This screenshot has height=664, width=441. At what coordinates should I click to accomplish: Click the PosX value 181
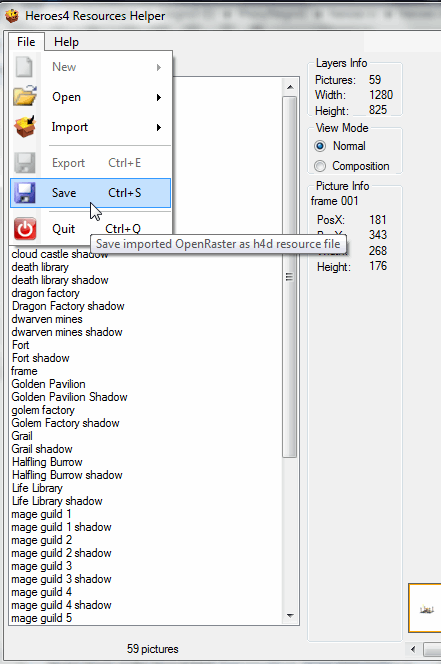tap(378, 220)
